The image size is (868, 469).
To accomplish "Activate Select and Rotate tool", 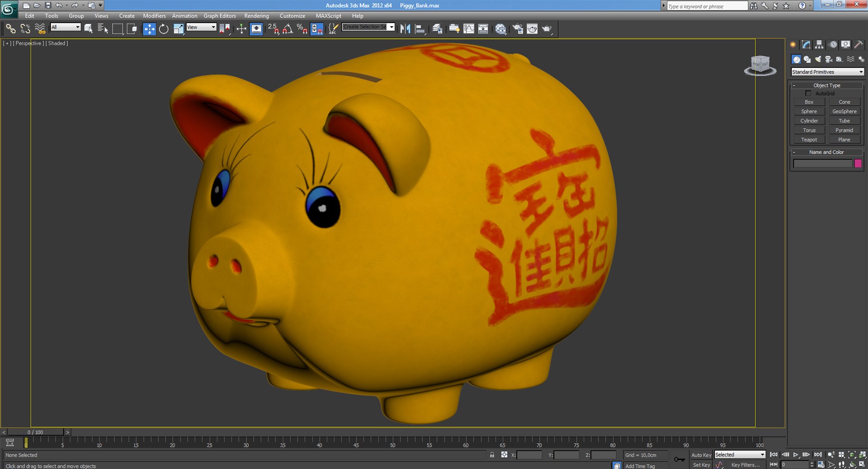I will (x=164, y=29).
